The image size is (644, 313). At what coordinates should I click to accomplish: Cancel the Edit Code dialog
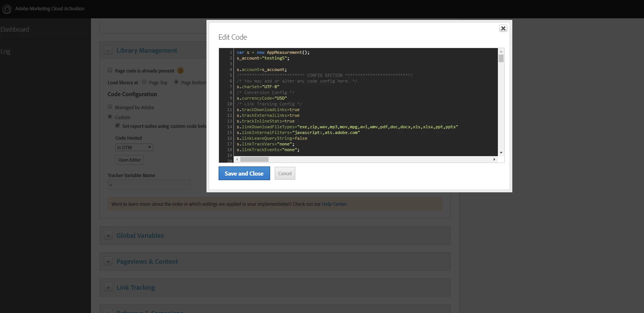tap(285, 173)
